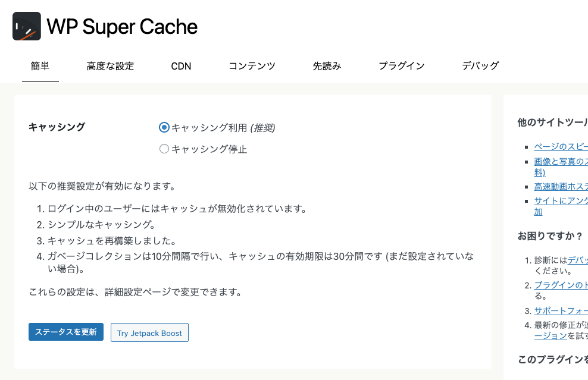Follow the プラグインのト… help link
Image resolution: width=588 pixels, height=380 pixels.
561,285
